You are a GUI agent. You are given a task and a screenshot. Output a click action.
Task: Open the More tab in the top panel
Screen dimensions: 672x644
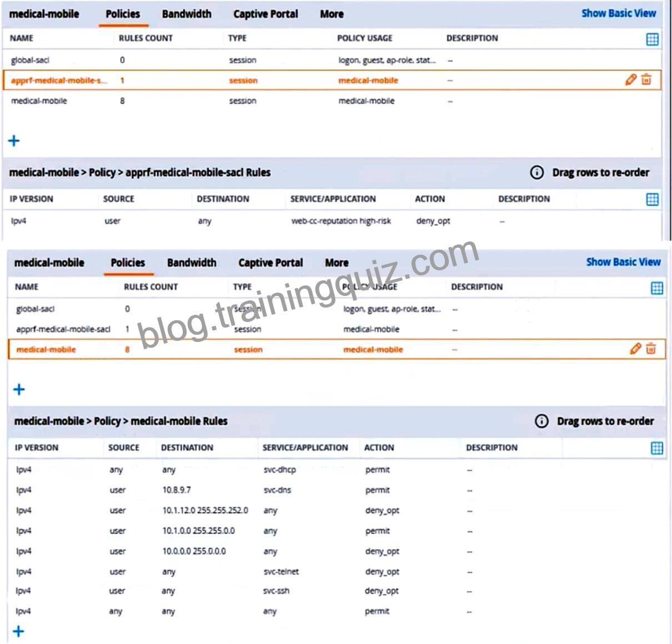tap(332, 14)
